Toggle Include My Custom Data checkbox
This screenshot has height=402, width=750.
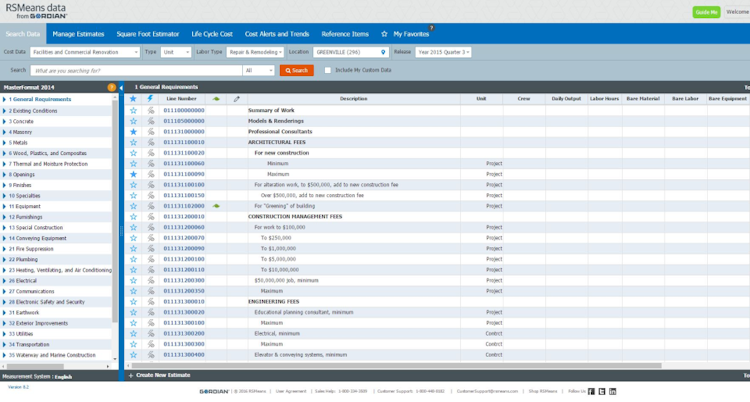point(328,70)
